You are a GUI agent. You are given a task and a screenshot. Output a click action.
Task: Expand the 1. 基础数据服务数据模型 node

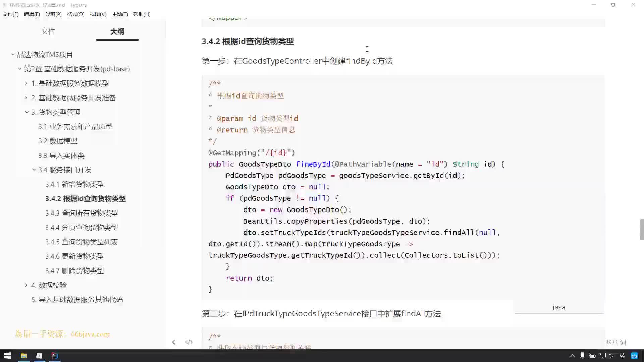point(26,83)
